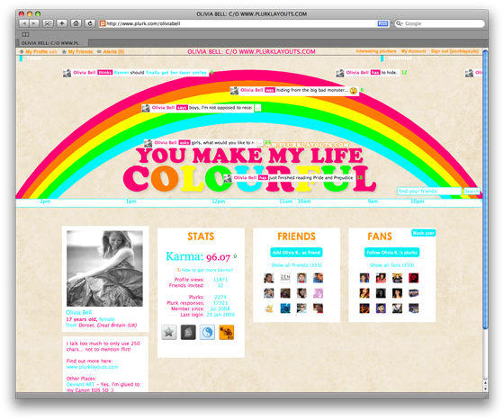Click the Last login date text

(220, 315)
